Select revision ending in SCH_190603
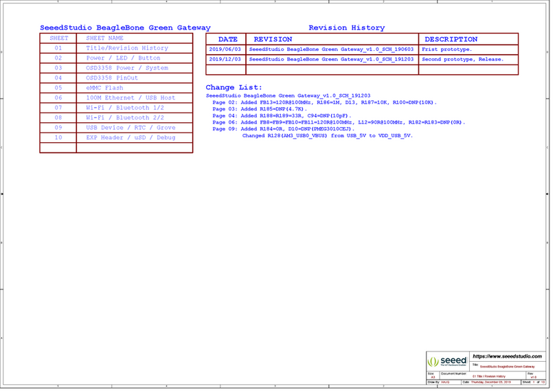The image size is (555, 392). click(331, 49)
